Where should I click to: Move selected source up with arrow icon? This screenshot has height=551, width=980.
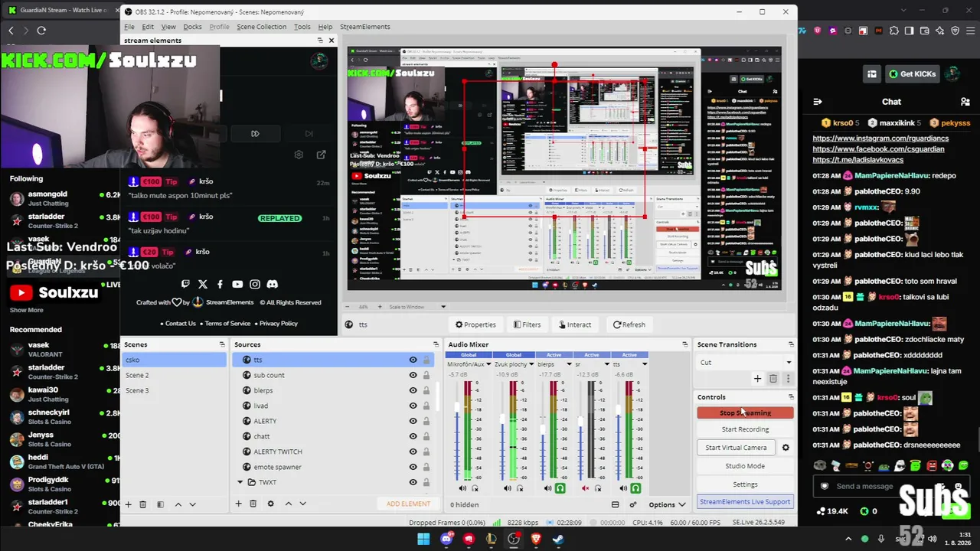288,504
